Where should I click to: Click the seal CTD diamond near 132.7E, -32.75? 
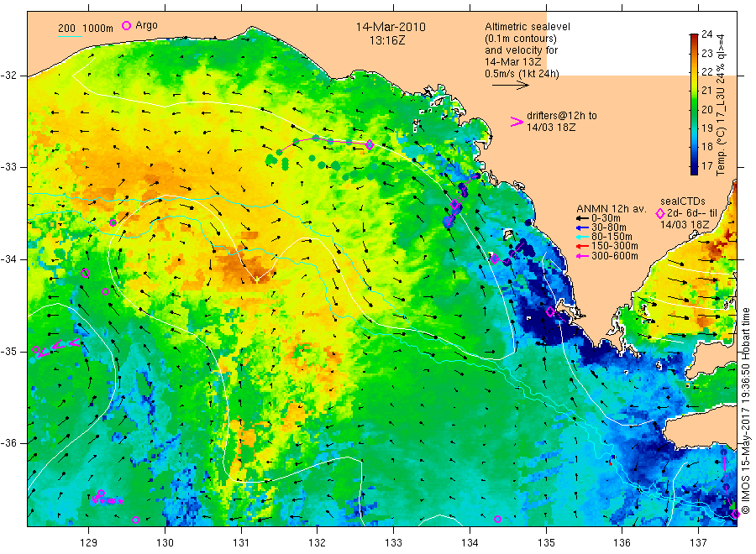pos(370,144)
